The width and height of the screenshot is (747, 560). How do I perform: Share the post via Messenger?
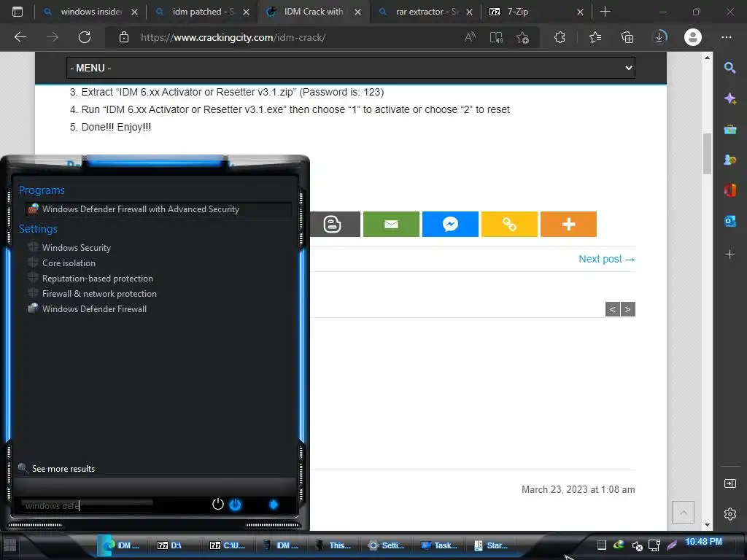tap(450, 225)
